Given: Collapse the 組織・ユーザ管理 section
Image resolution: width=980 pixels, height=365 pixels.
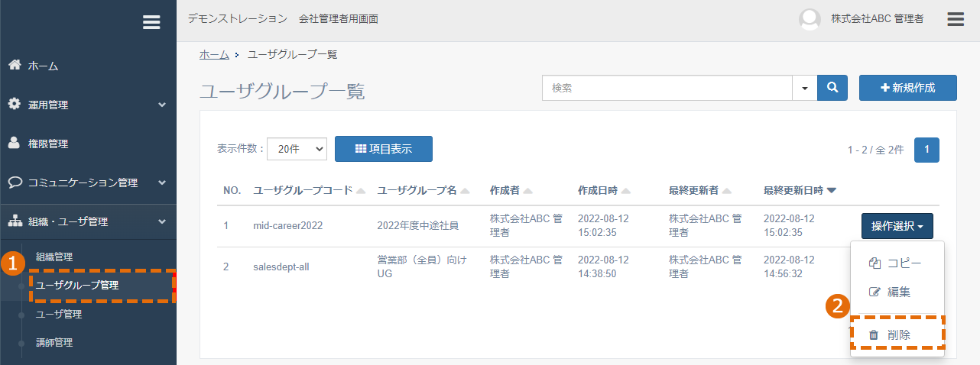Looking at the screenshot, I should pyautogui.click(x=162, y=221).
